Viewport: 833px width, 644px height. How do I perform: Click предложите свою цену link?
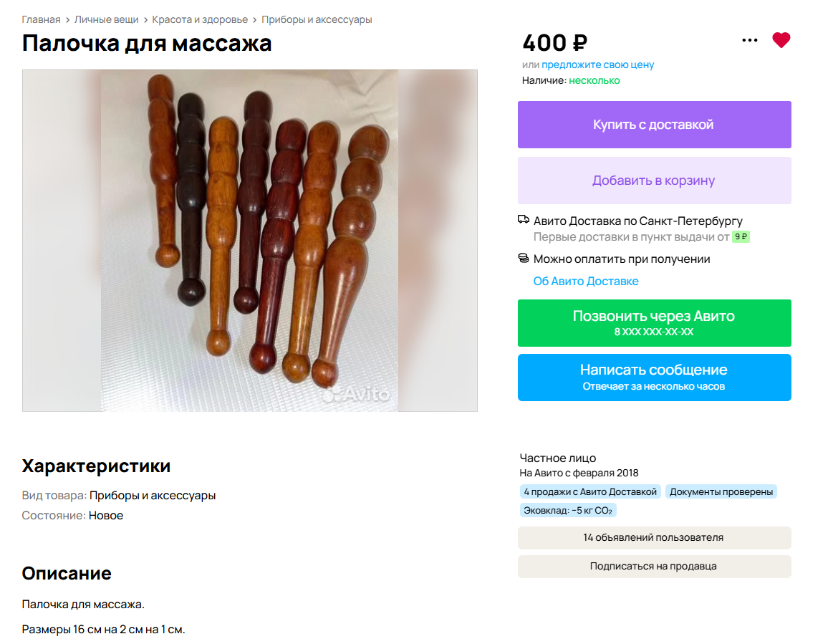click(x=597, y=64)
